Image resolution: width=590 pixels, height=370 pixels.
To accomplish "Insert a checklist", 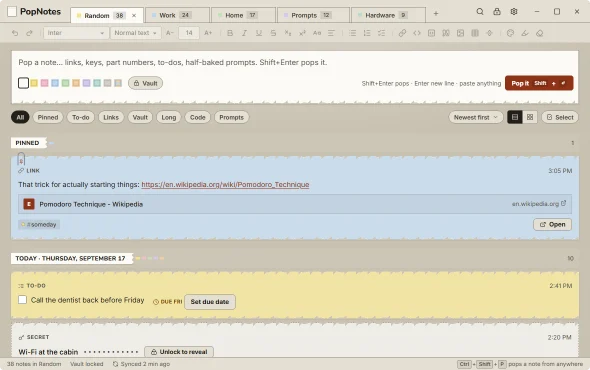I will point(382,33).
